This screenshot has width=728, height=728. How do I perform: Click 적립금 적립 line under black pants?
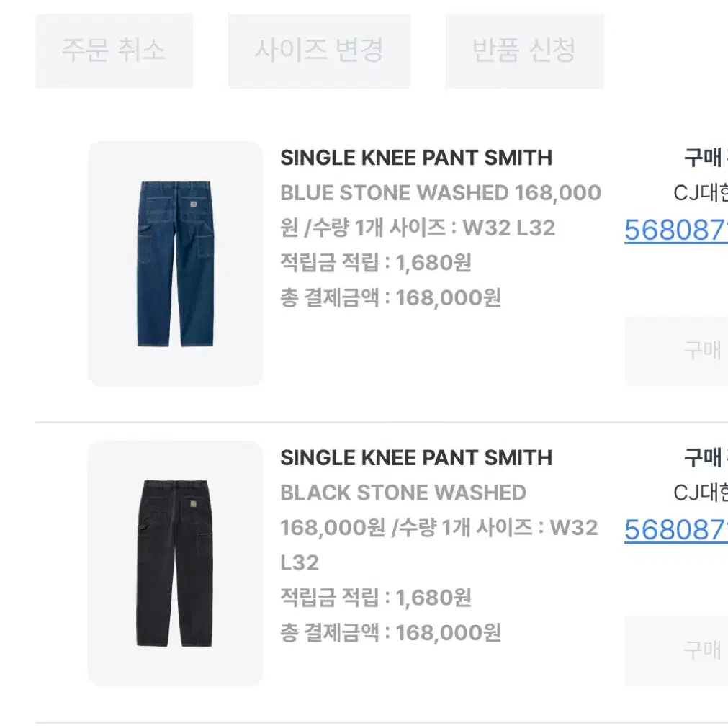[x=376, y=598]
